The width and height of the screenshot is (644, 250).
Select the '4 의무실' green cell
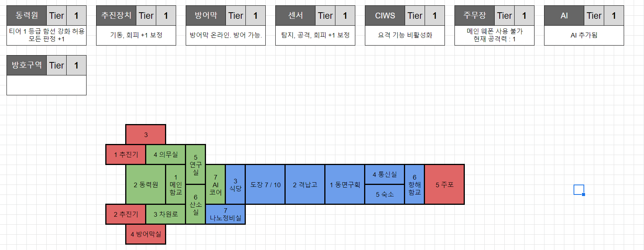[x=166, y=155]
